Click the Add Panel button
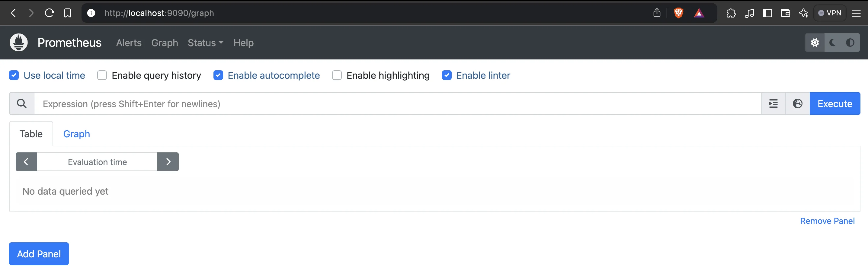This screenshot has height=277, width=868. pyautogui.click(x=39, y=254)
